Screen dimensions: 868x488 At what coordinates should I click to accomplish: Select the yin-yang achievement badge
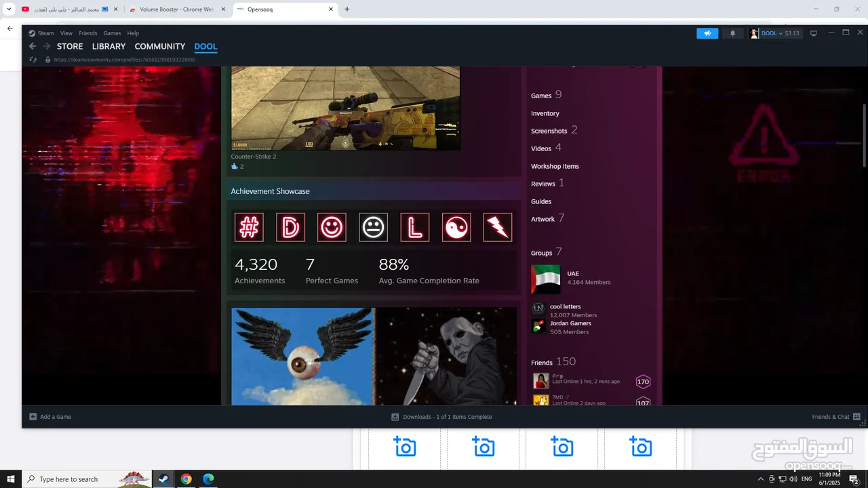(456, 227)
